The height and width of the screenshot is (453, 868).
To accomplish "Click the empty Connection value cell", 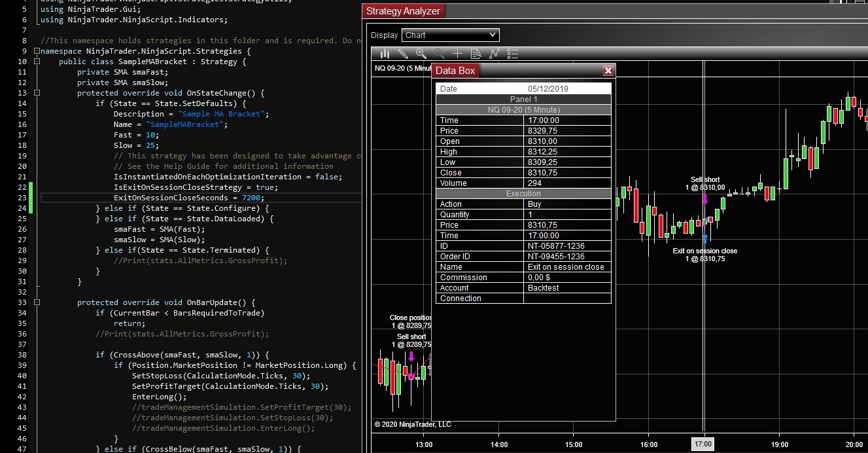I will 567,299.
